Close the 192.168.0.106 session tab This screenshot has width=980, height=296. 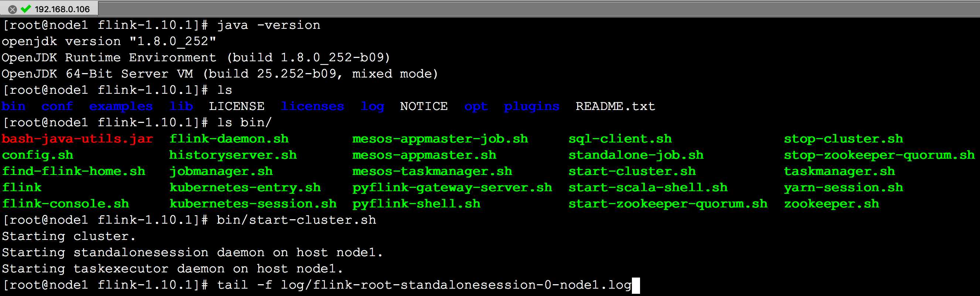(x=13, y=9)
